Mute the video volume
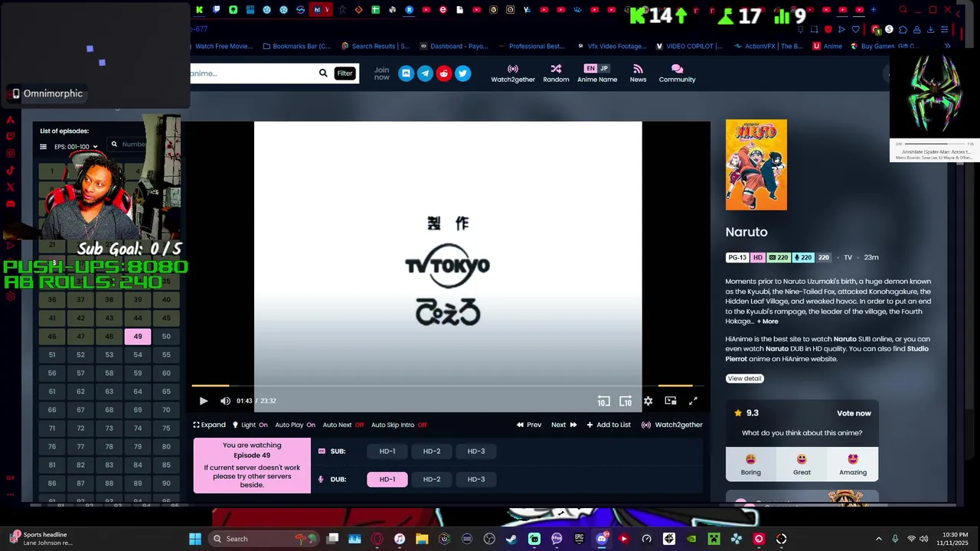The height and width of the screenshot is (551, 980). pos(225,401)
